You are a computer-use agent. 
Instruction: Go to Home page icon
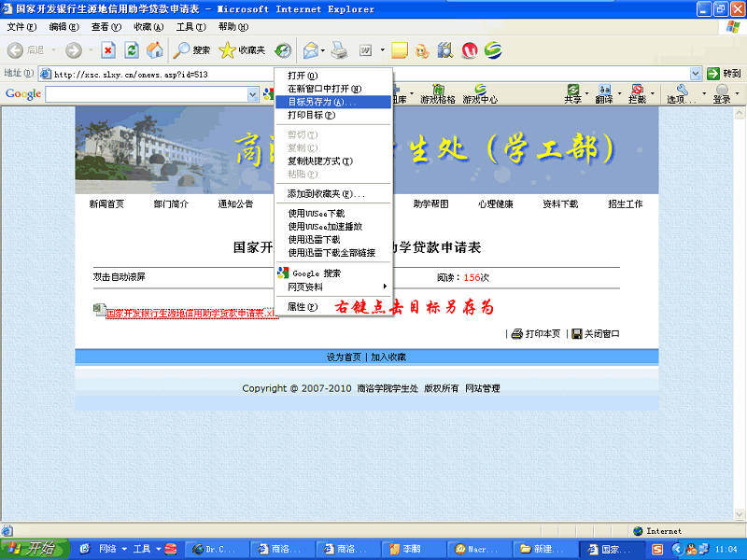155,50
